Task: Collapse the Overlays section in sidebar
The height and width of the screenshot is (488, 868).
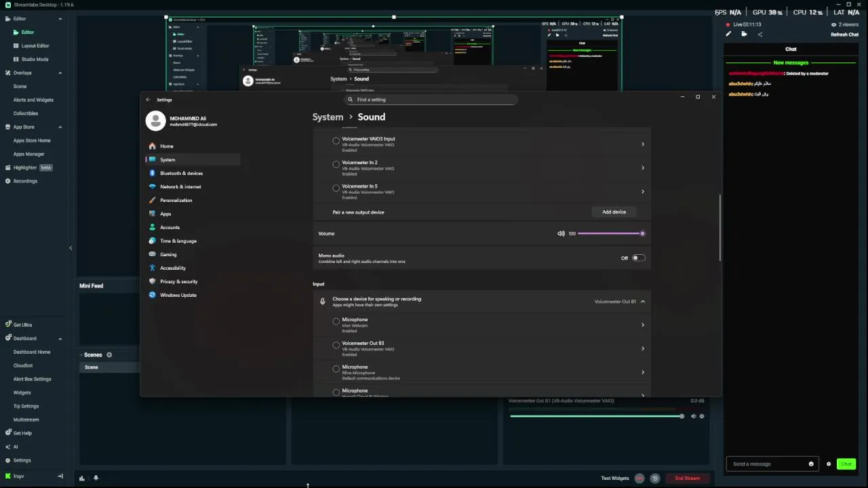Action: (60, 73)
